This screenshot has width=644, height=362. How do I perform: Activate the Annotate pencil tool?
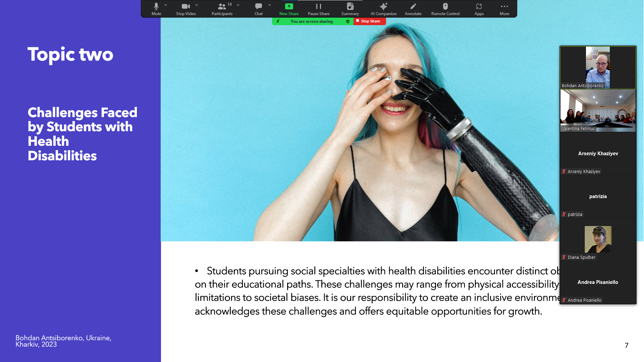[413, 9]
